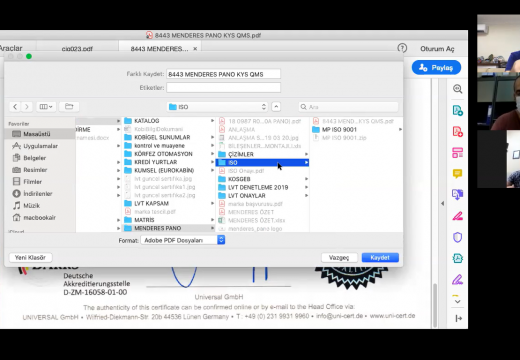
Task: Go back with the left arrow
Action: coord(15,107)
